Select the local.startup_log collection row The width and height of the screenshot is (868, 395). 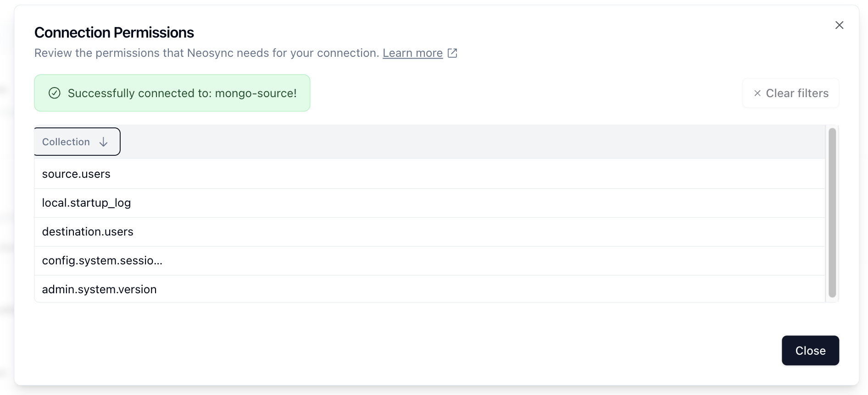tap(429, 203)
